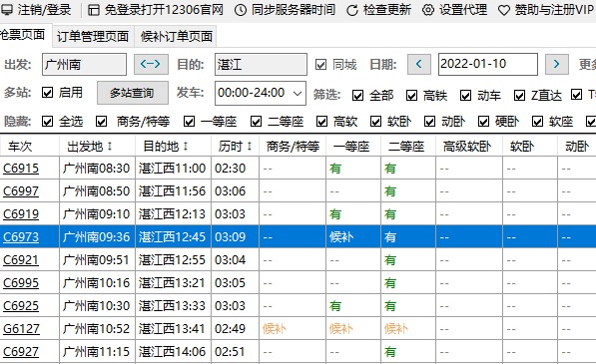Switch to 候补订单页面 tab

coord(176,37)
